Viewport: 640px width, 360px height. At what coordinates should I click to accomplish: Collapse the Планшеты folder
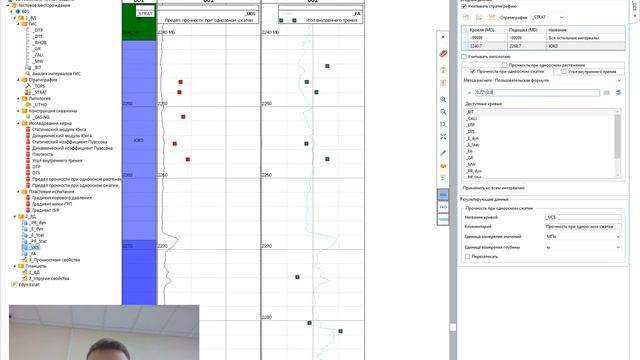[15, 266]
